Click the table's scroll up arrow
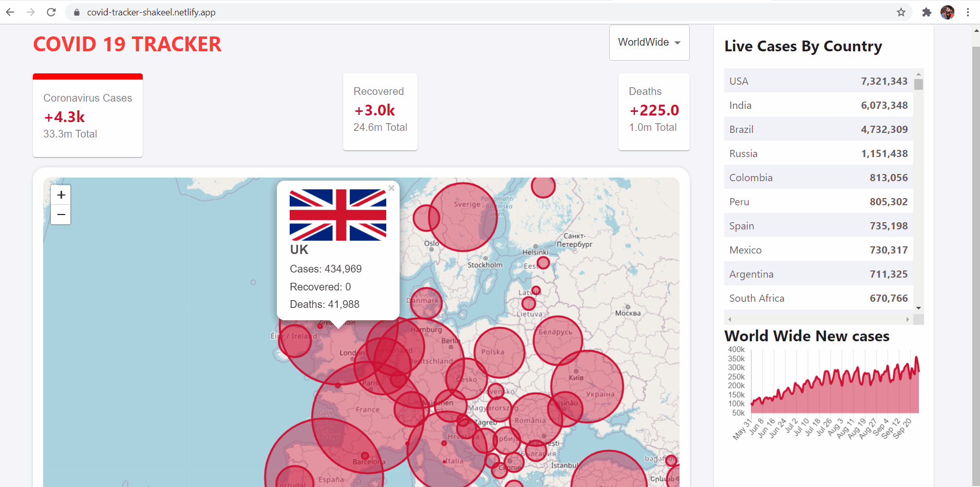This screenshot has height=487, width=980. click(918, 74)
